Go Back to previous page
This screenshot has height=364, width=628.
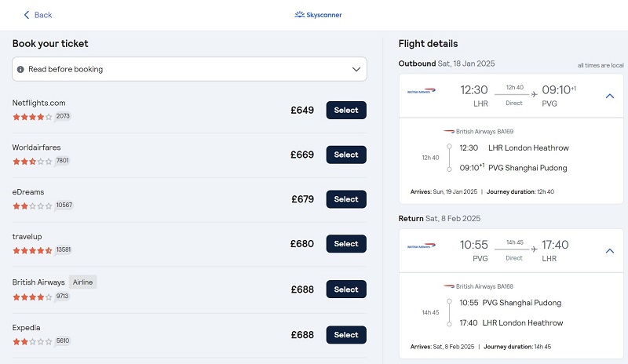38,15
